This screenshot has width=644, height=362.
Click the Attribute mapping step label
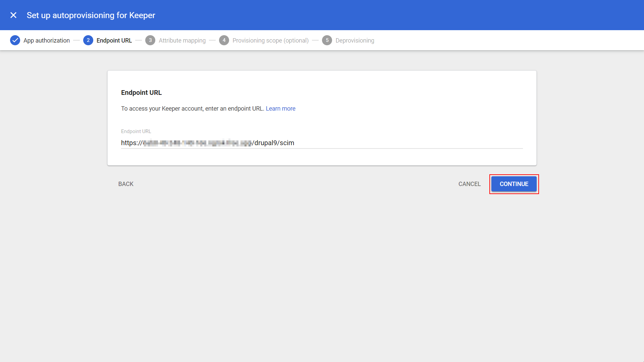[x=182, y=40]
